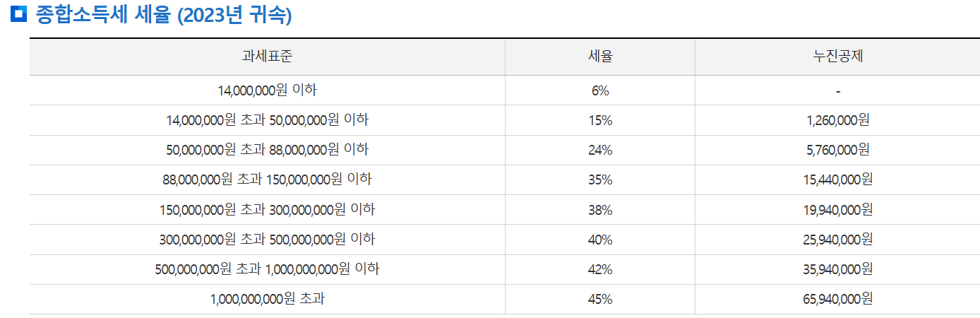Click the 1,000,000,000원 초과 bracket cell

point(267,299)
